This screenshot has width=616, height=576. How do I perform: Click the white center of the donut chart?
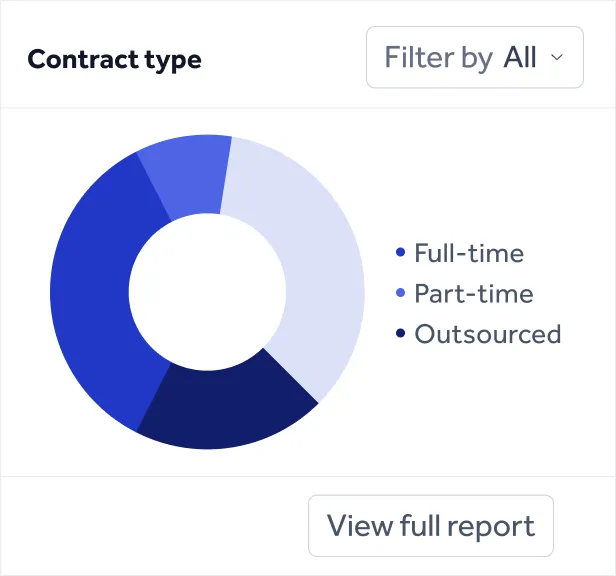pos(207,290)
